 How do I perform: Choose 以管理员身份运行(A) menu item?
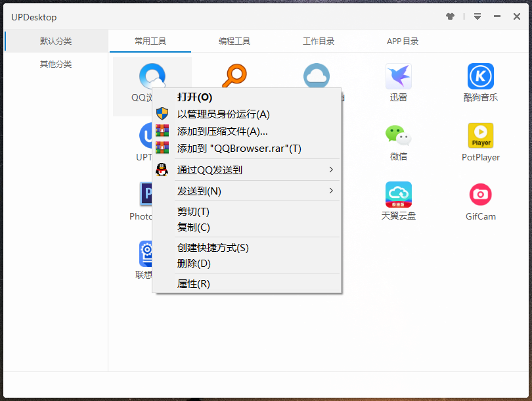pos(247,114)
